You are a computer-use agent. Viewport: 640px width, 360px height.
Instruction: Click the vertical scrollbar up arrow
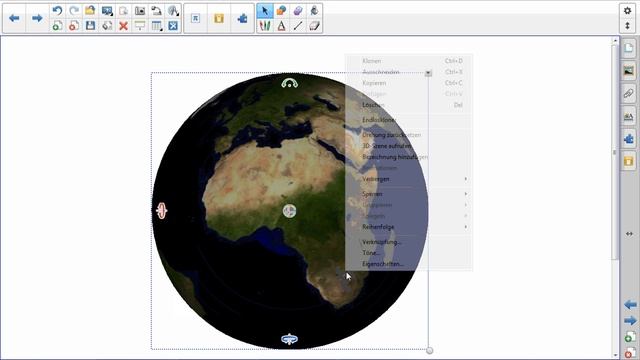coord(615,41)
